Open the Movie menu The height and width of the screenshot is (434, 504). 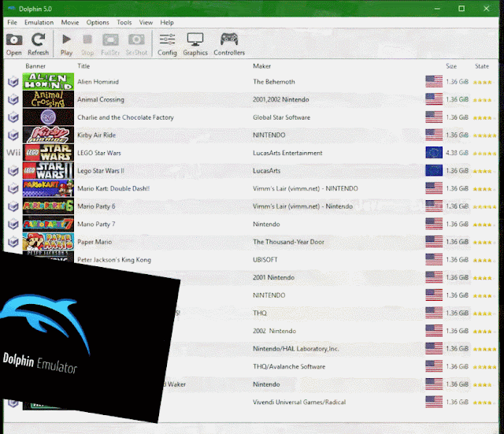click(x=70, y=23)
